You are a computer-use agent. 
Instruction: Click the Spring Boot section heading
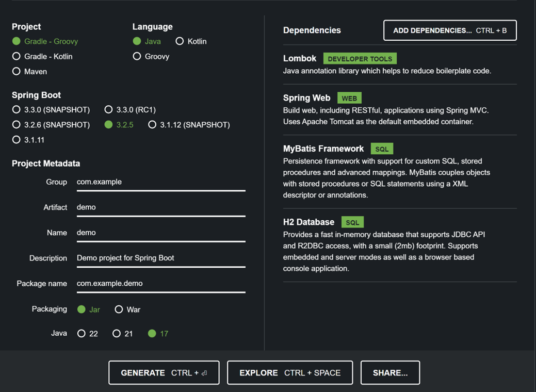[x=36, y=95]
